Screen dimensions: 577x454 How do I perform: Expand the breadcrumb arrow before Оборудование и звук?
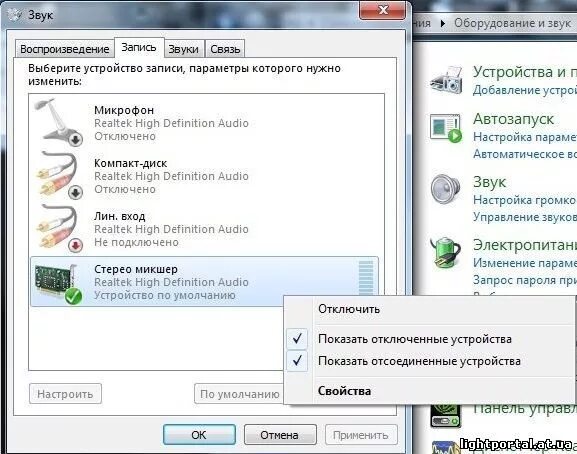(x=443, y=24)
